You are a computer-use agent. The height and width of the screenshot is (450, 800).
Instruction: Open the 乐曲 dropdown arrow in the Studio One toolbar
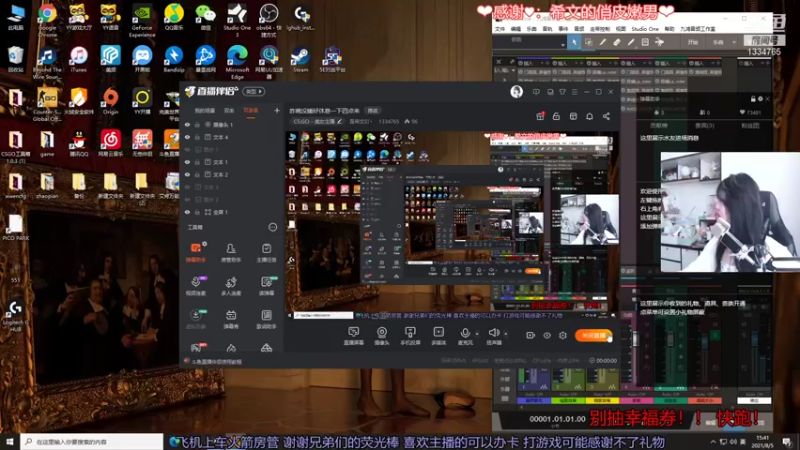pos(734,42)
